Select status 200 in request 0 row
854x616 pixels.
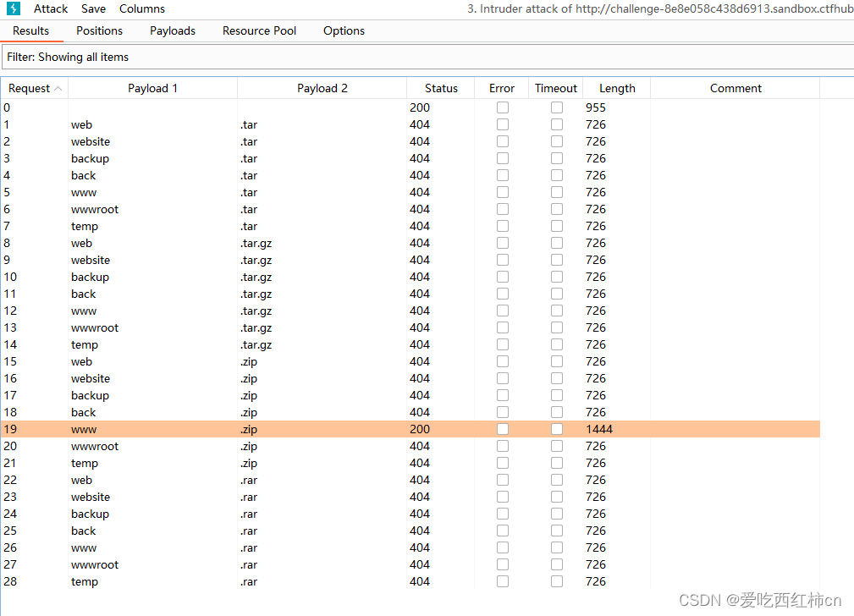[x=419, y=107]
